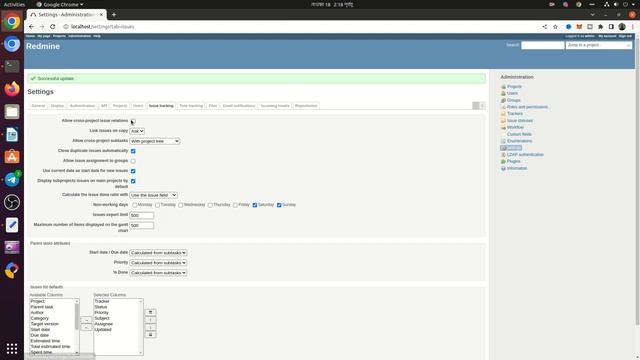
Task: Uncheck Sunday non-working day
Action: pos(279,205)
